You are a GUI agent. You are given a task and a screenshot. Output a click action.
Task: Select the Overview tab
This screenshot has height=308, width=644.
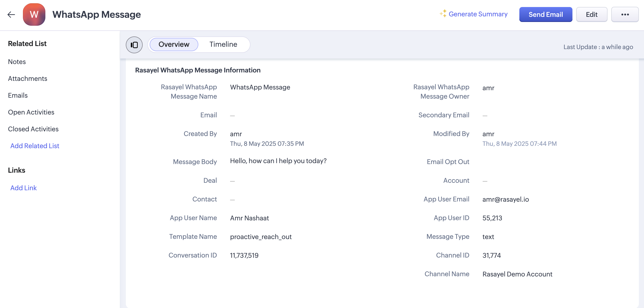click(174, 44)
